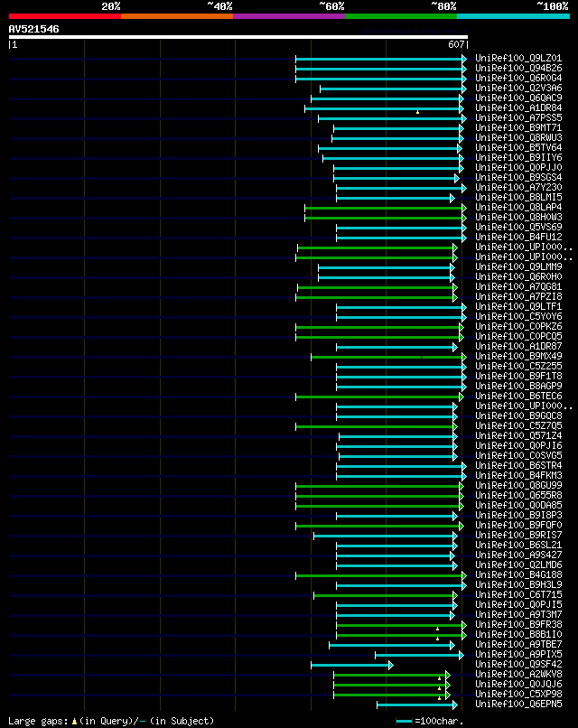578x728 pixels.
Task: Click the UniRef100_A9TBE7 label
Action: click(x=518, y=644)
